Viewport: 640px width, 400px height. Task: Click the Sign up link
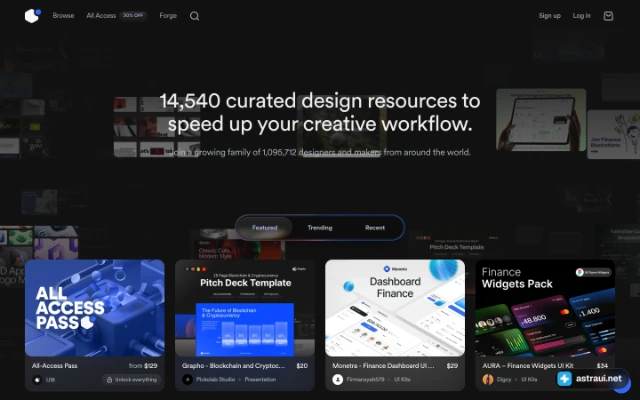(549, 16)
